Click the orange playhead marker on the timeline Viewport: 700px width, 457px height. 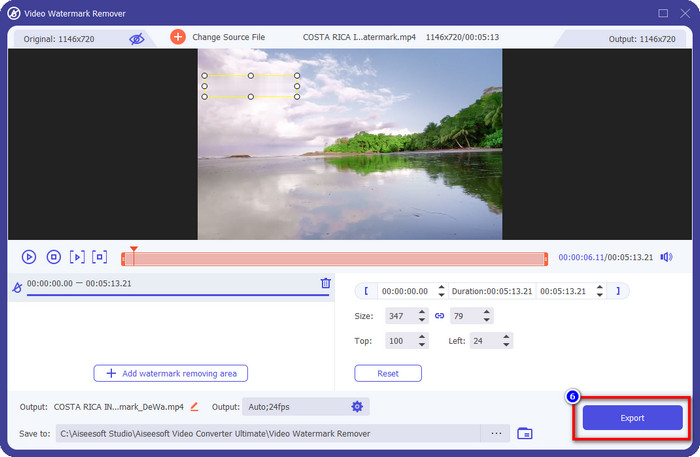(133, 249)
